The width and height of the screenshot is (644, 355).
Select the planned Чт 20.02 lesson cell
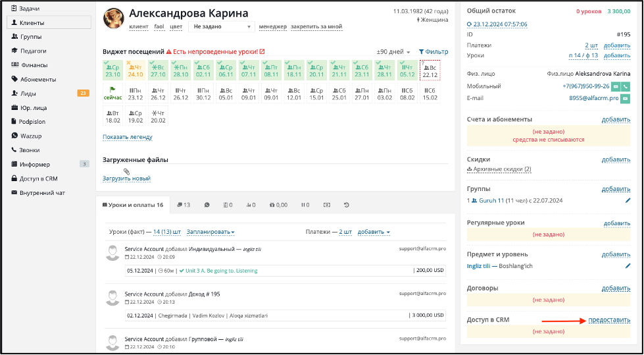[x=158, y=116]
